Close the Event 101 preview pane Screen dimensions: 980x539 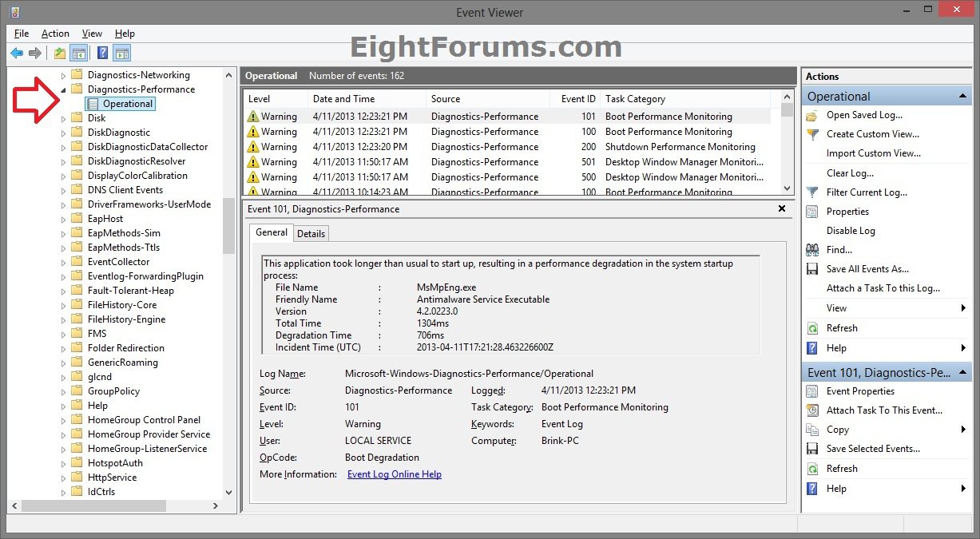pos(782,208)
